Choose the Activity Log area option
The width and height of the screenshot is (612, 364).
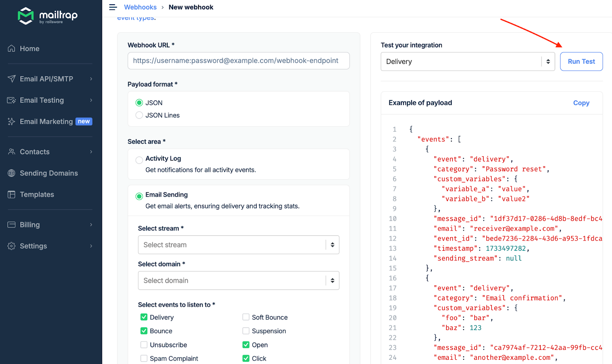click(x=139, y=160)
